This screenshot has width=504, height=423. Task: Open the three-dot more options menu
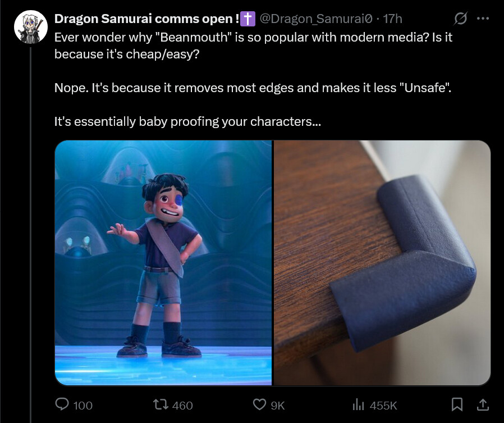pos(483,19)
